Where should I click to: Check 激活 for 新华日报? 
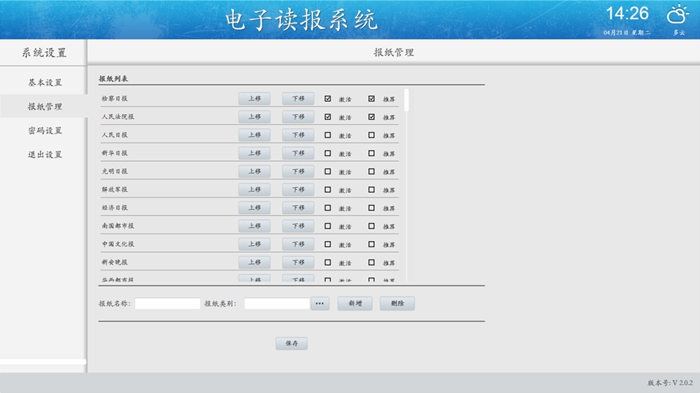(x=328, y=153)
